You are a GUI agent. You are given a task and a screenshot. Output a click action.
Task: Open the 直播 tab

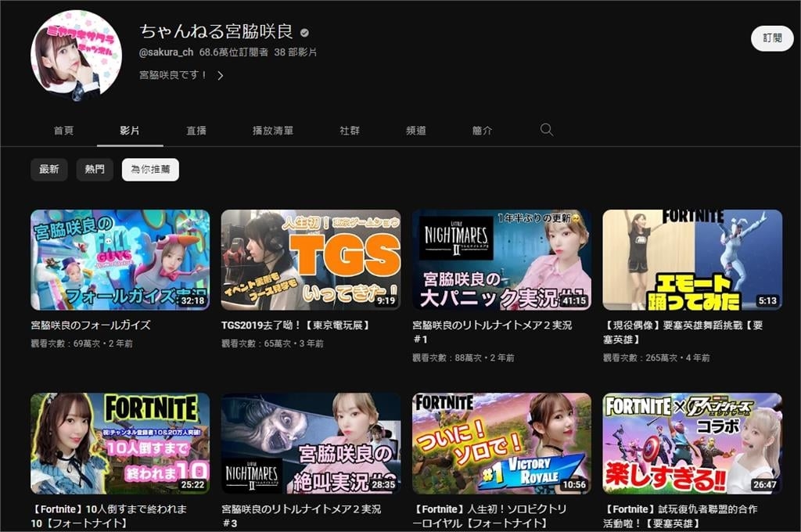pos(196,131)
